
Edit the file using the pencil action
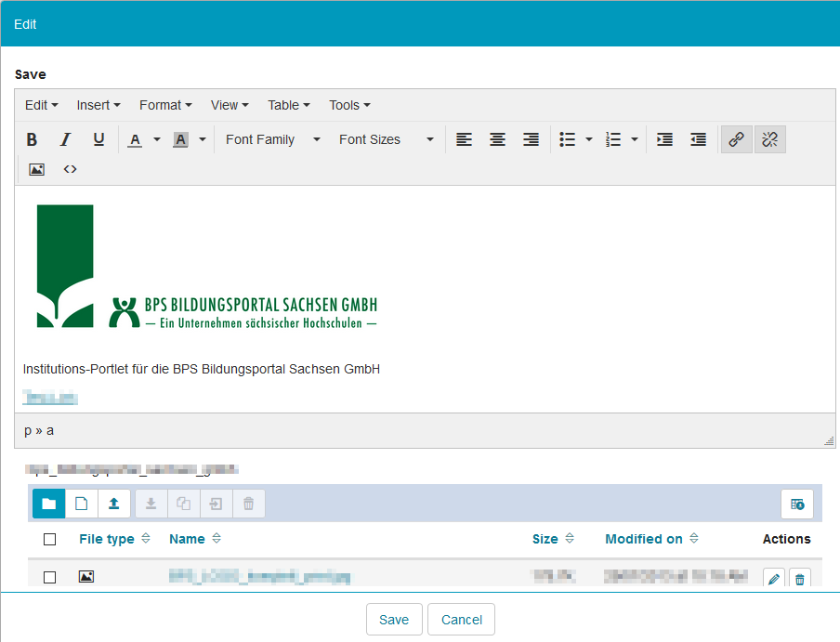click(773, 578)
